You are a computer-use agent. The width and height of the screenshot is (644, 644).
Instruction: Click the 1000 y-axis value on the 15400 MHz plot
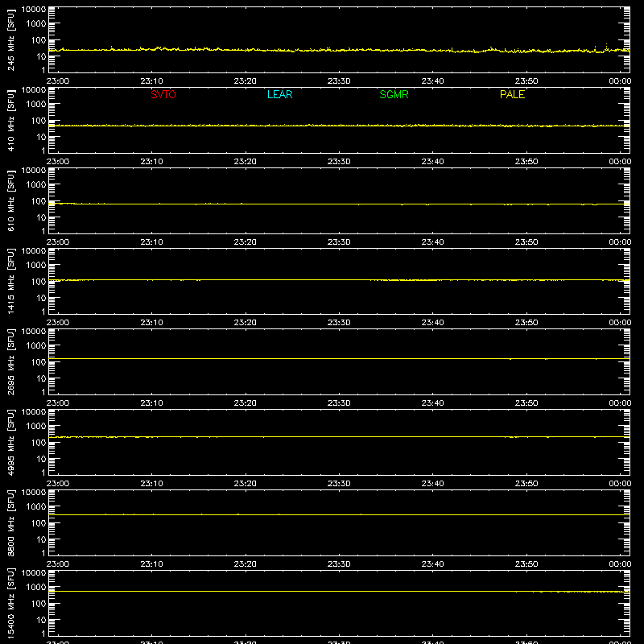[36, 587]
